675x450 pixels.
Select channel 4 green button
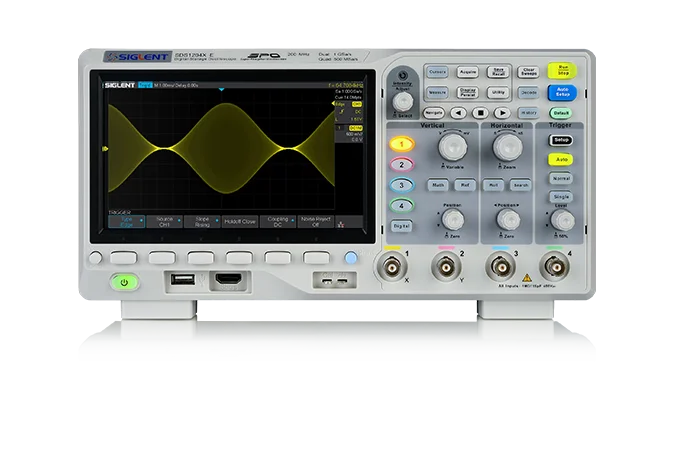click(x=402, y=205)
